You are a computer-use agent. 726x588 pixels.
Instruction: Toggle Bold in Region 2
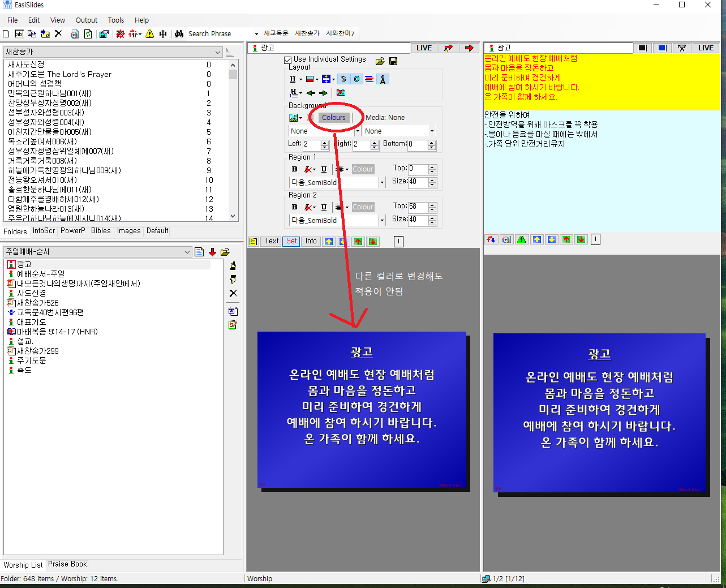(294, 207)
